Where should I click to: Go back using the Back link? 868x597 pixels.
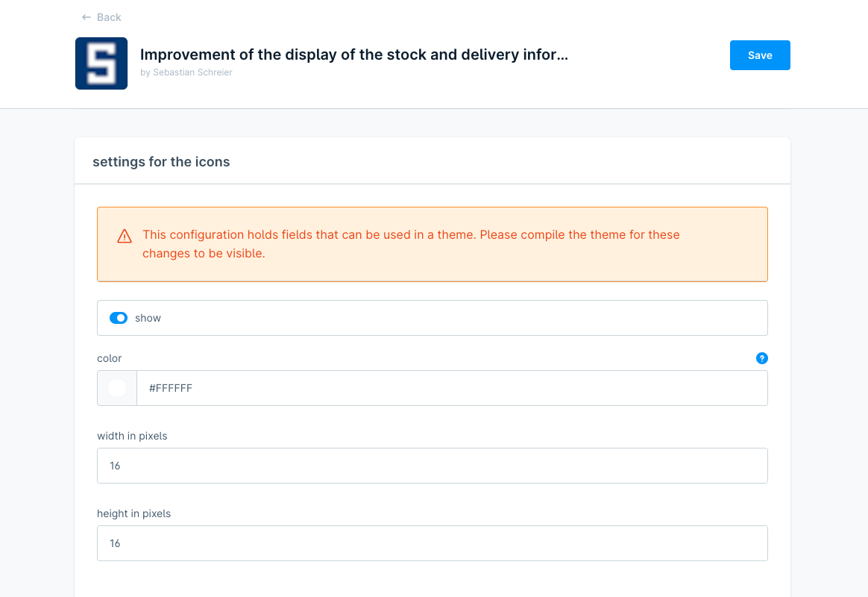109,17
